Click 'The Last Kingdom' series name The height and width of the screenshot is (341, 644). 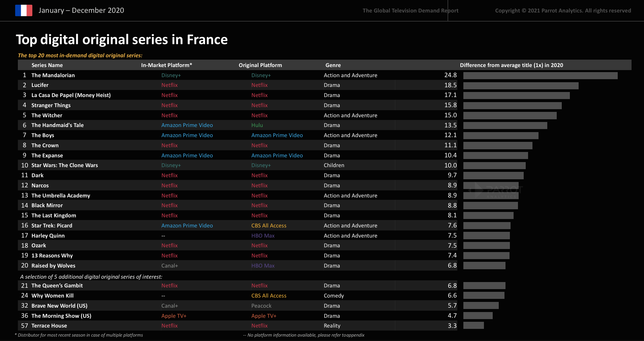click(54, 216)
